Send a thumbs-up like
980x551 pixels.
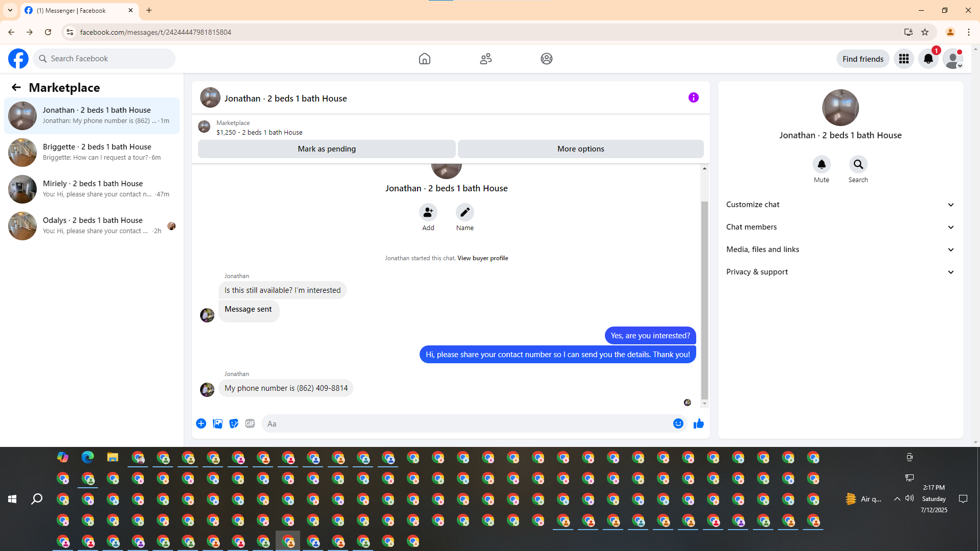(x=698, y=423)
